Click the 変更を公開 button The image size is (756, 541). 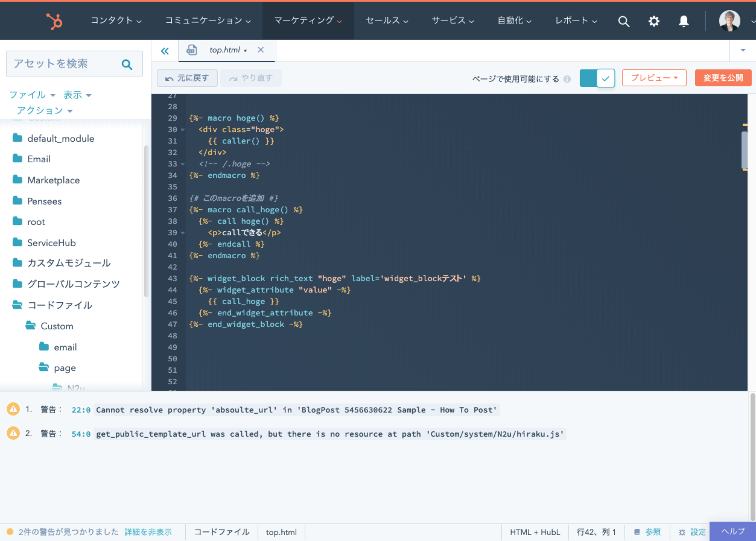click(723, 78)
